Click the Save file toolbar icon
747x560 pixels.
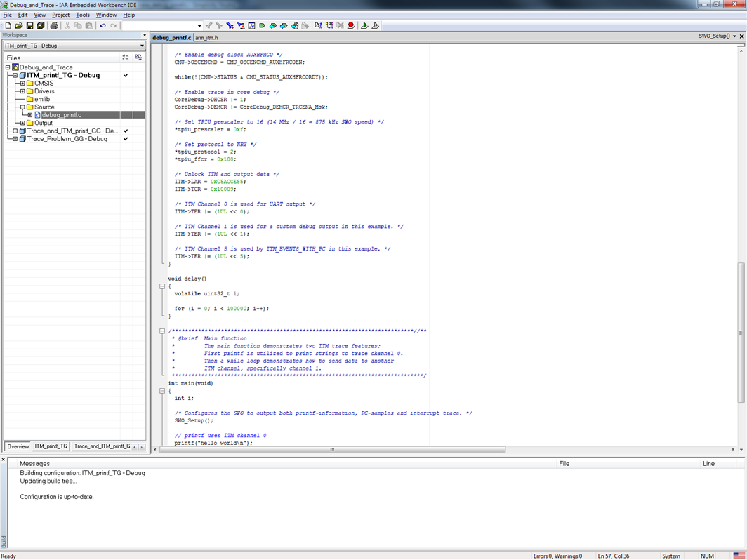pos(29,26)
